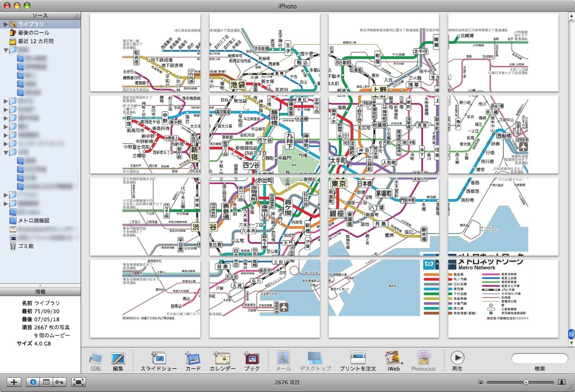Open the iWeb dropdown arrow
The width and height of the screenshot is (575, 392).
click(402, 364)
